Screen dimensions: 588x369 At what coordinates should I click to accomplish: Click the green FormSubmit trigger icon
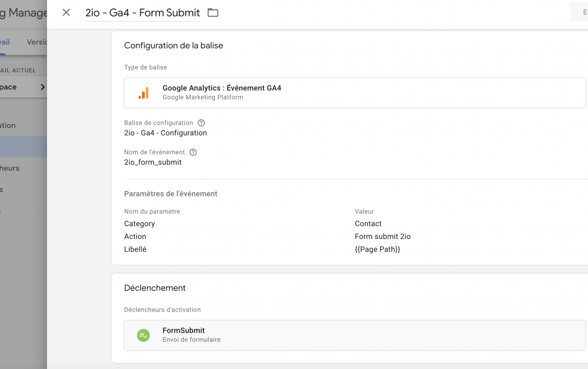tap(143, 335)
